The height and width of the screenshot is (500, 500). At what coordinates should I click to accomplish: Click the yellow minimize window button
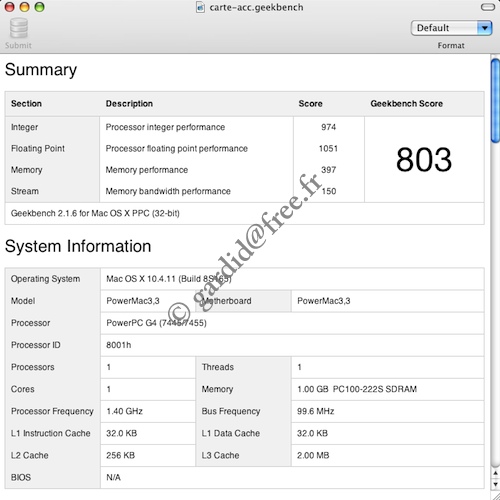coord(24,7)
